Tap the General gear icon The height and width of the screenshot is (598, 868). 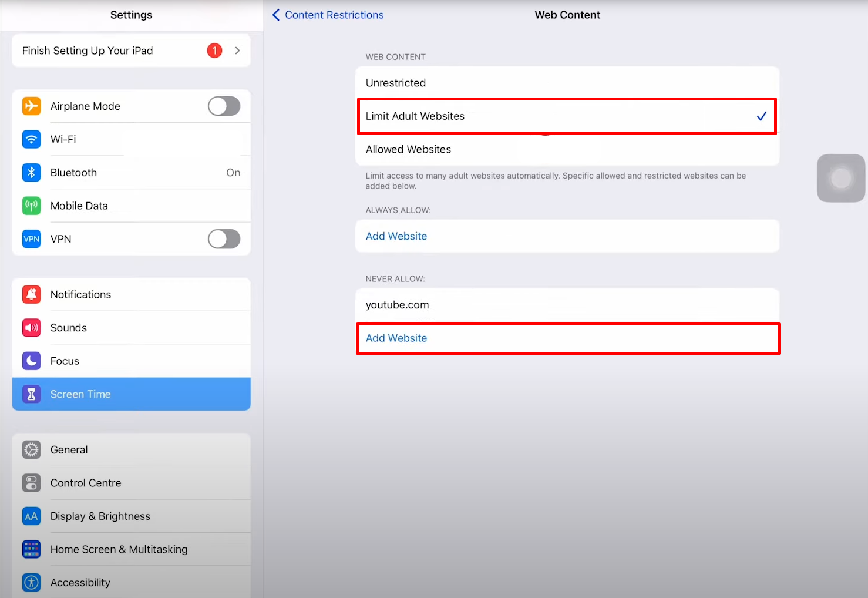point(32,450)
